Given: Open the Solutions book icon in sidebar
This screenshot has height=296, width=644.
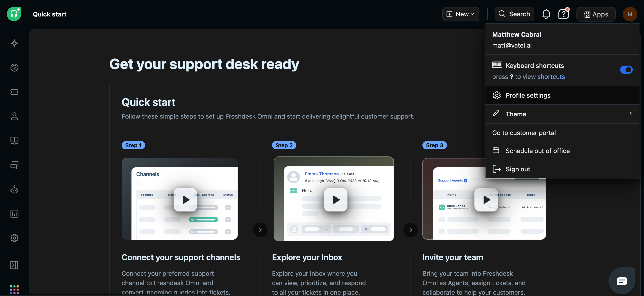Looking at the screenshot, I should [x=14, y=140].
